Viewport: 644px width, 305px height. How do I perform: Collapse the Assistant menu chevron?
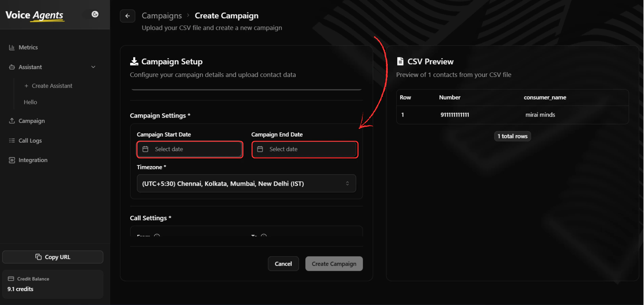coord(93,67)
